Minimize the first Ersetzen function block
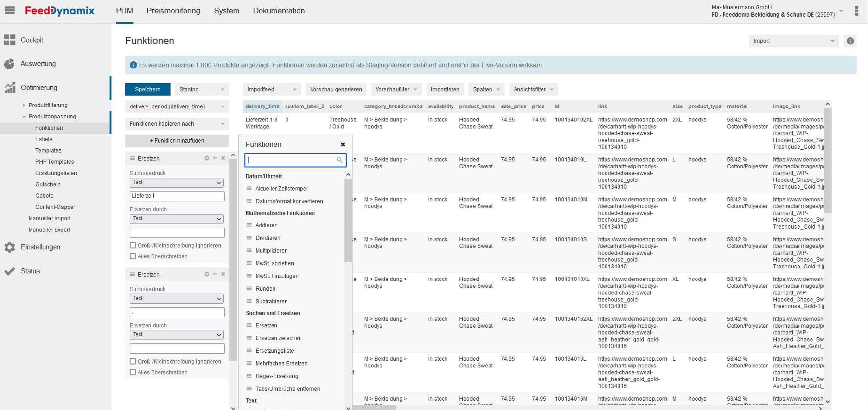 [x=215, y=158]
